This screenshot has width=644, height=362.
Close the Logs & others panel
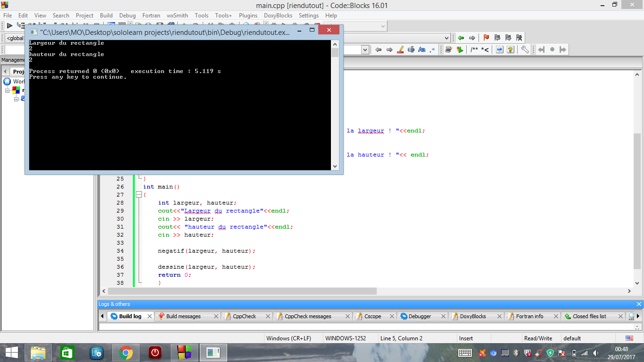click(639, 304)
